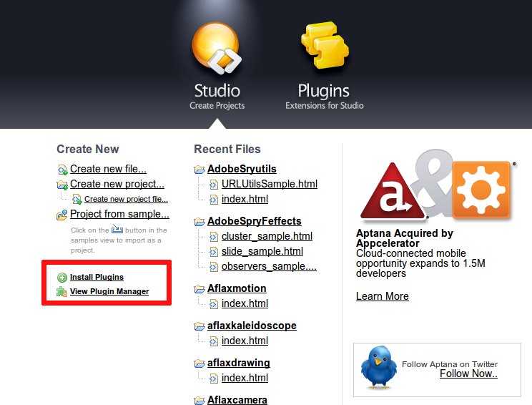The image size is (532, 405).
Task: Open the aflaxdrawing project
Action: pyautogui.click(x=239, y=363)
